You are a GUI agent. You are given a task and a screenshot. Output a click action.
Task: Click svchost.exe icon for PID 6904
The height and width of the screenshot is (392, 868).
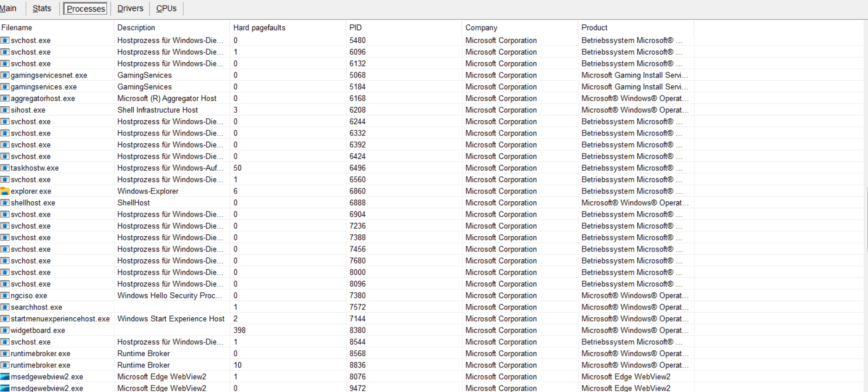coord(5,214)
